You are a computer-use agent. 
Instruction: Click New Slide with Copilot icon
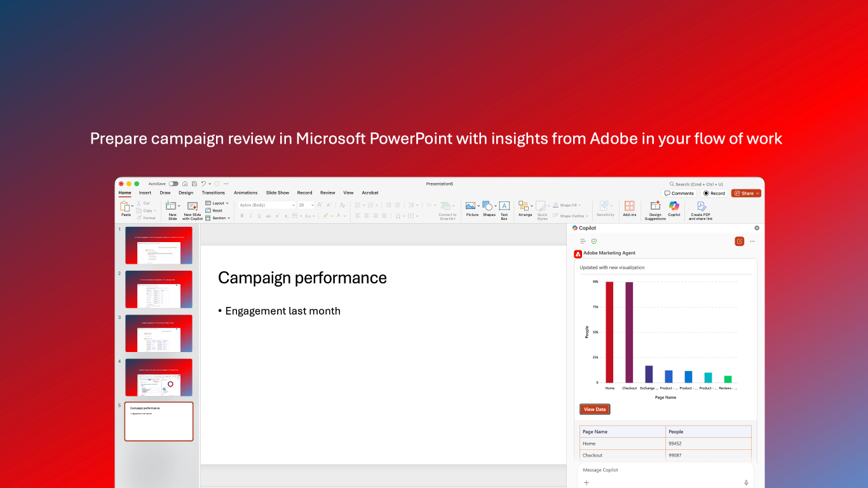click(192, 206)
